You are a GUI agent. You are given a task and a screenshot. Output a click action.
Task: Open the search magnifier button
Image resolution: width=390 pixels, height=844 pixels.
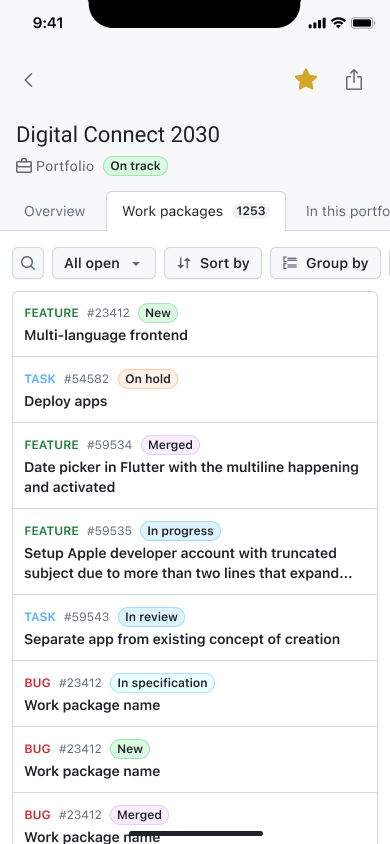tap(28, 263)
